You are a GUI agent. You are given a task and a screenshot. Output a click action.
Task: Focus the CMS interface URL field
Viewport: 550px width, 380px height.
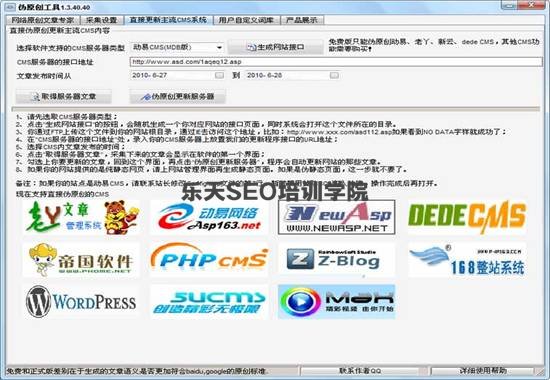click(336, 62)
